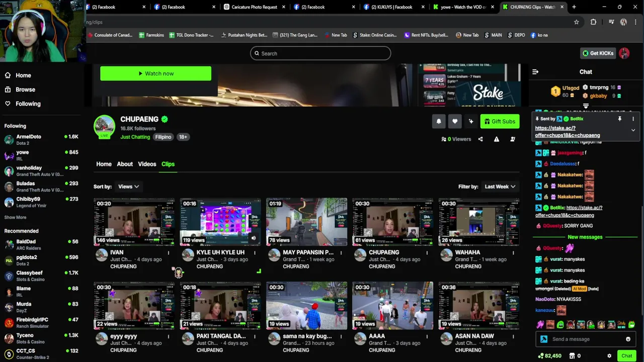
Task: Report the channel with the warning triangle icon
Action: pyautogui.click(x=497, y=139)
